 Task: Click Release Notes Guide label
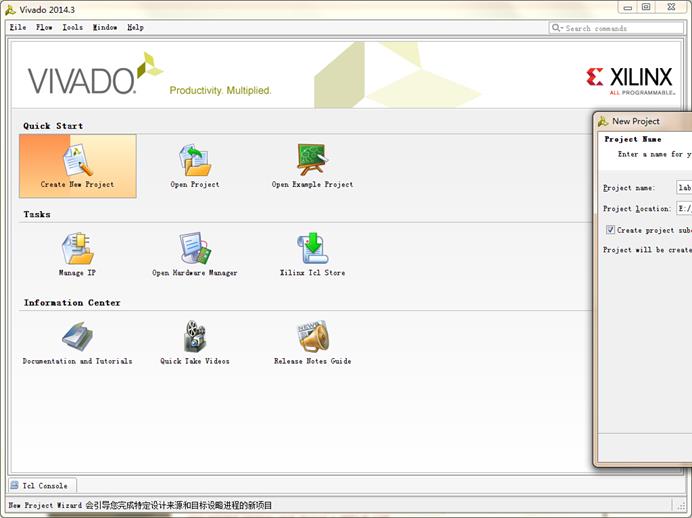tap(312, 361)
